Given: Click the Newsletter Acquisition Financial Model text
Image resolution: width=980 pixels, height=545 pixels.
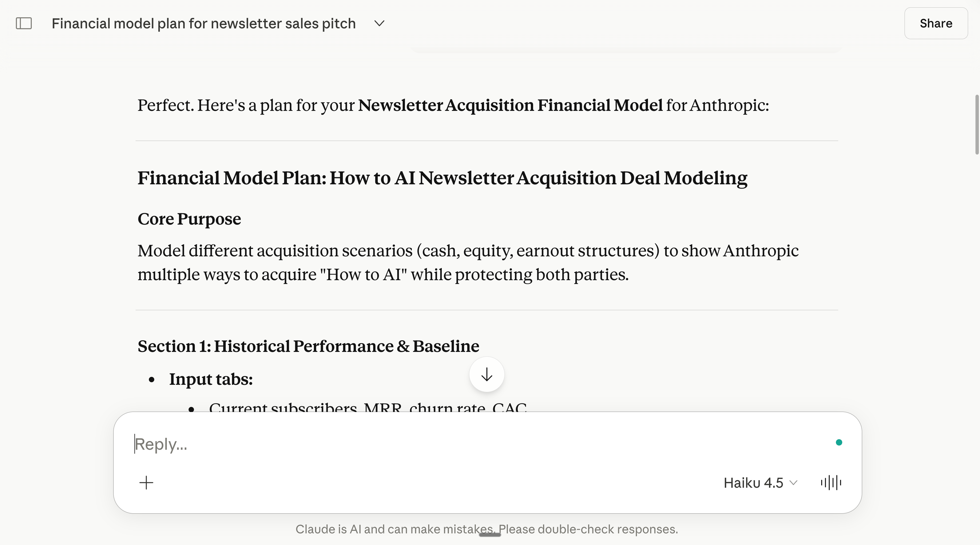Looking at the screenshot, I should (x=510, y=105).
